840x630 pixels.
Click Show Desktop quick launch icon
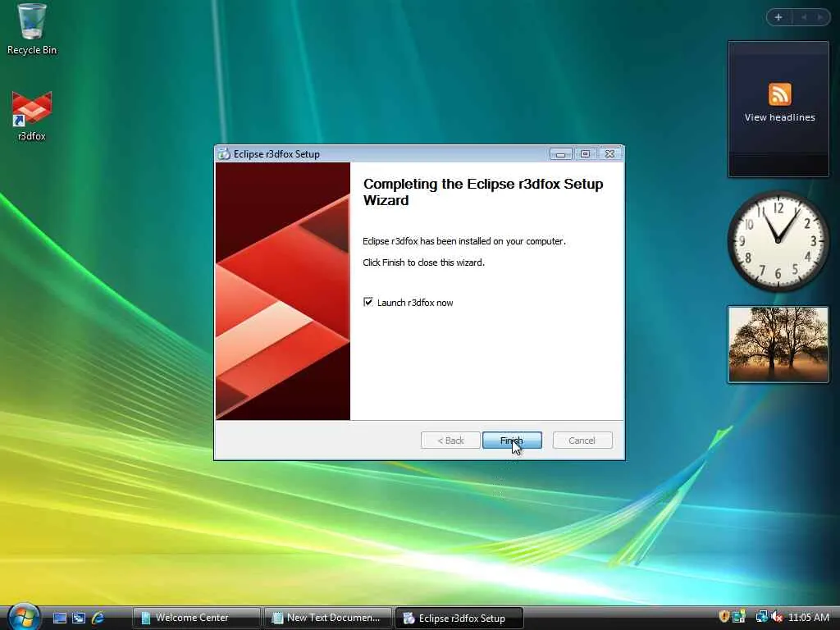59,618
